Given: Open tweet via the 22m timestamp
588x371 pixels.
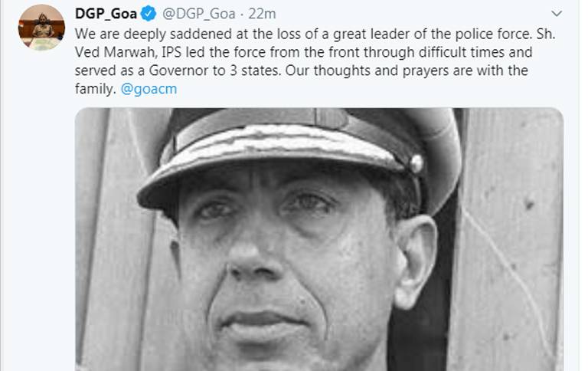Looking at the screenshot, I should pyautogui.click(x=262, y=14).
